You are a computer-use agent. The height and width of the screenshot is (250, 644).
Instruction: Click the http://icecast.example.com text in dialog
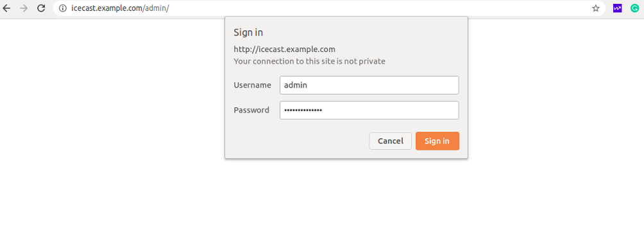pos(285,49)
